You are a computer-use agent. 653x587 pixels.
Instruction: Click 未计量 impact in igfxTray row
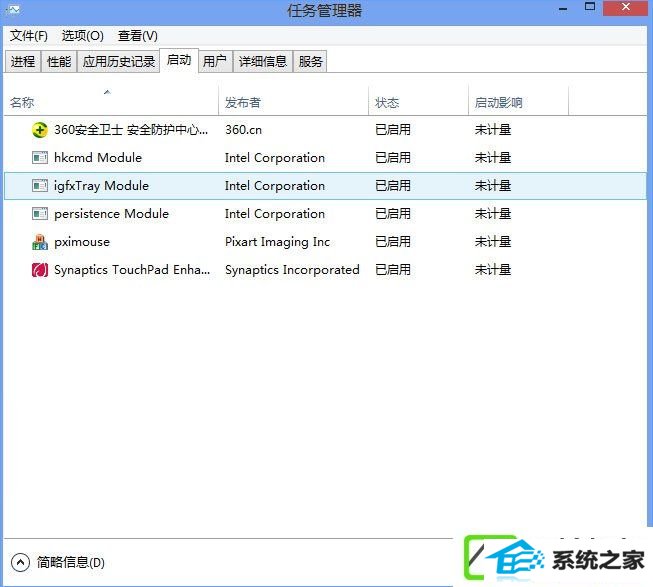(x=493, y=186)
